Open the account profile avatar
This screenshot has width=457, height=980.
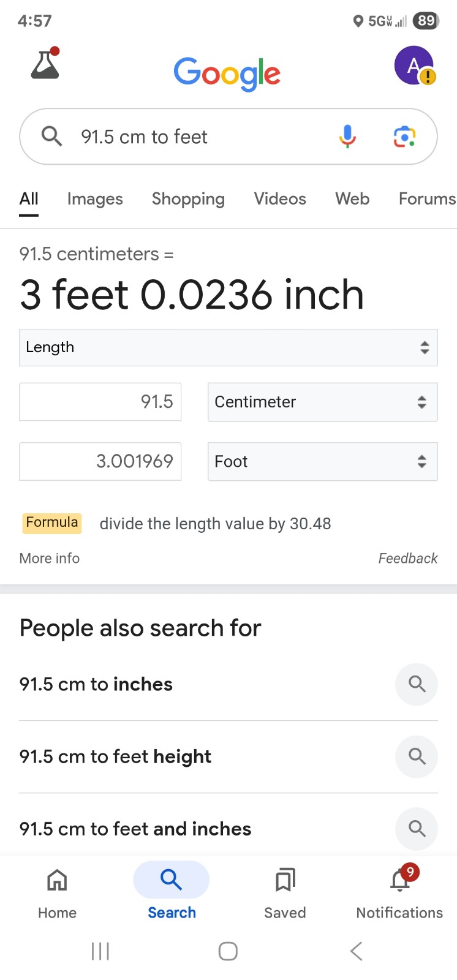click(x=414, y=66)
